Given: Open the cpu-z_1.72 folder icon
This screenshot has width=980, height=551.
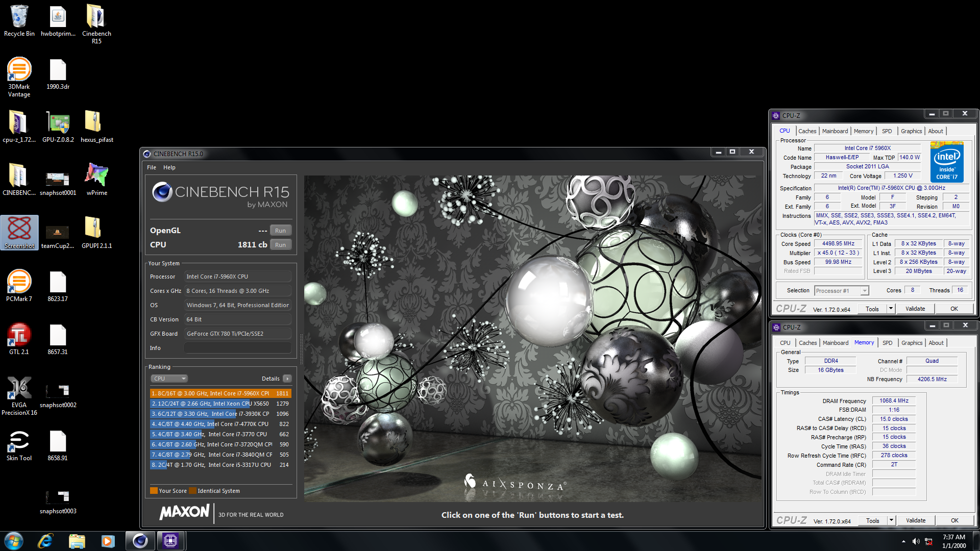Looking at the screenshot, I should coord(19,127).
